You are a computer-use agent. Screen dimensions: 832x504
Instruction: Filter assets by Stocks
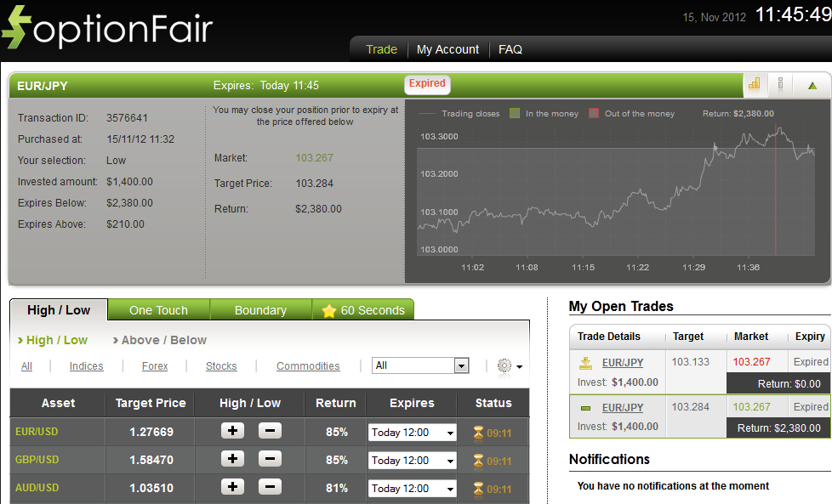[221, 366]
